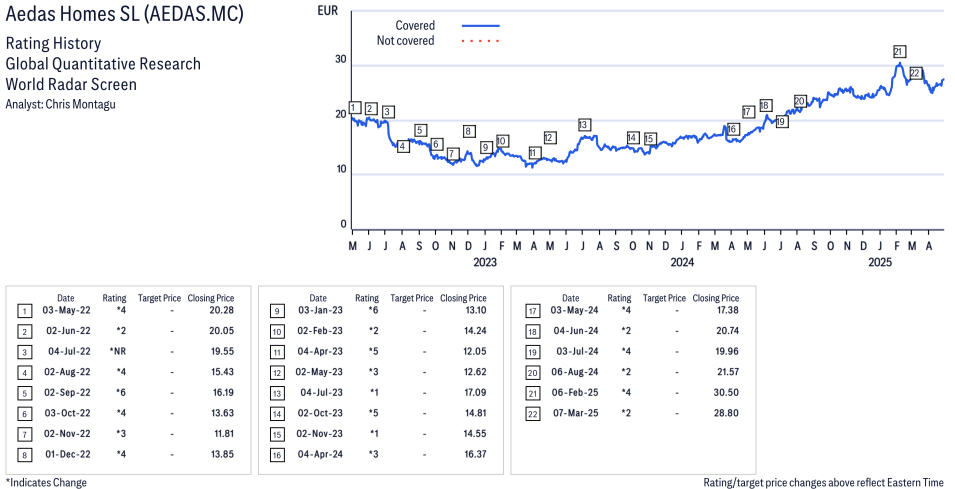
Task: Click the date 04-Apr-24
Action: [x=320, y=454]
